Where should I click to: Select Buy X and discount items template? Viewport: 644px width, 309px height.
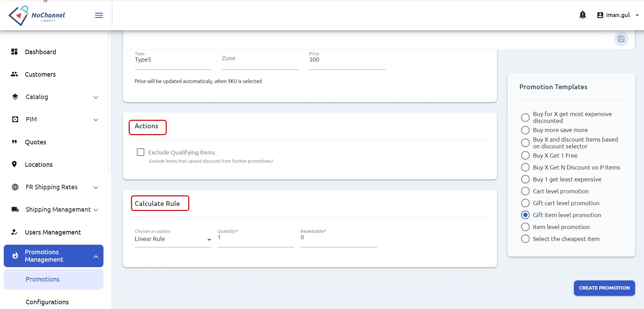525,143
